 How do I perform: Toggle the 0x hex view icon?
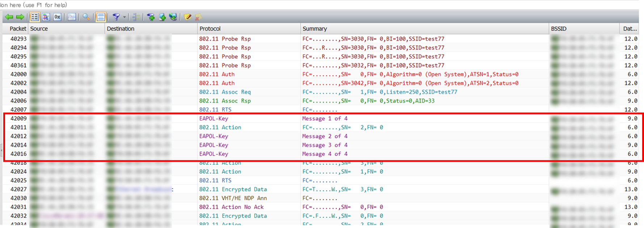point(57,17)
